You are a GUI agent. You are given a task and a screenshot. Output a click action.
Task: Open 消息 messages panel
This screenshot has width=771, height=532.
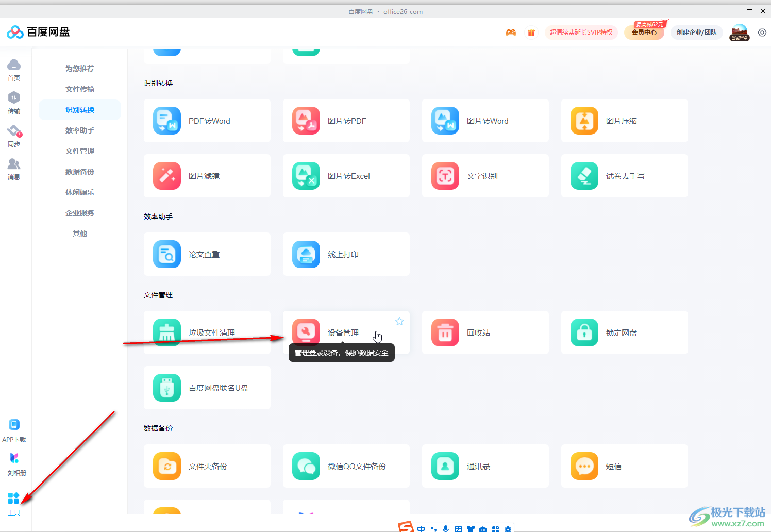click(14, 169)
